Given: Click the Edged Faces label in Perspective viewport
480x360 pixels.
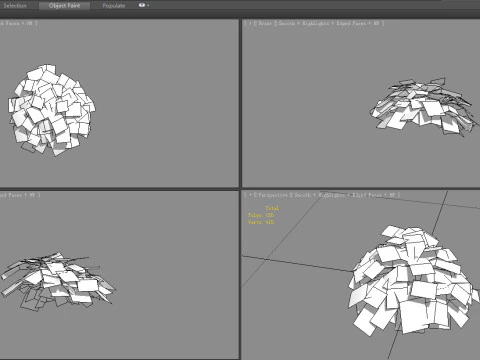Looking at the screenshot, I should [366, 195].
